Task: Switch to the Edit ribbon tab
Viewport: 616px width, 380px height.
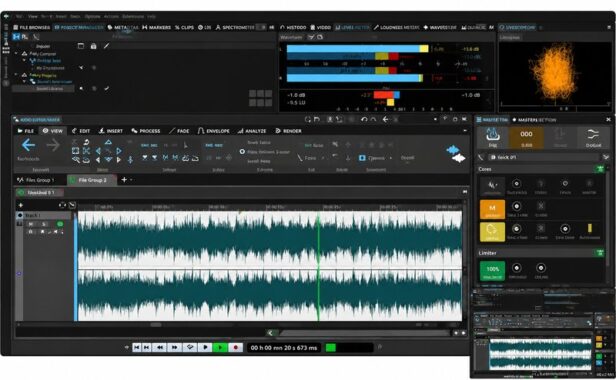Action: coord(81,131)
